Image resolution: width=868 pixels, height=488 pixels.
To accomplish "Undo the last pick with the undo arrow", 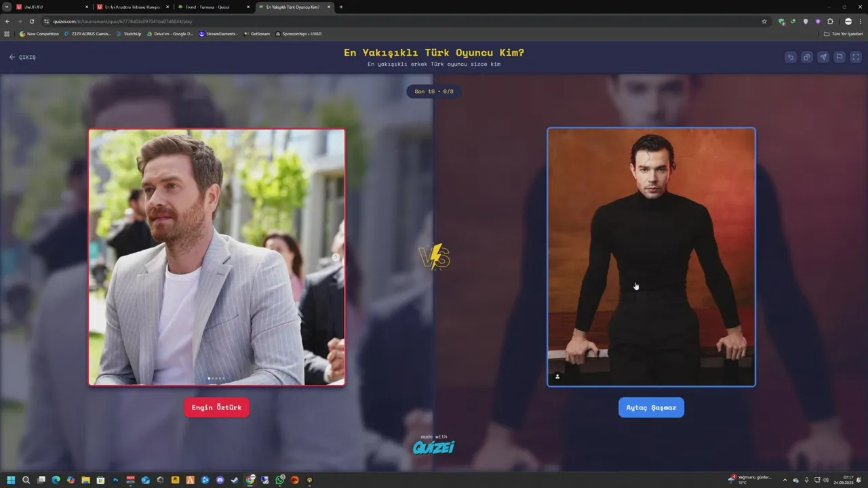I will point(790,57).
